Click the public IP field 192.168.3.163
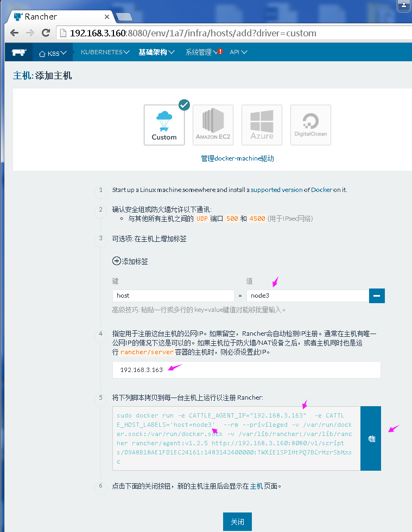The height and width of the screenshot is (532, 412). (246, 370)
